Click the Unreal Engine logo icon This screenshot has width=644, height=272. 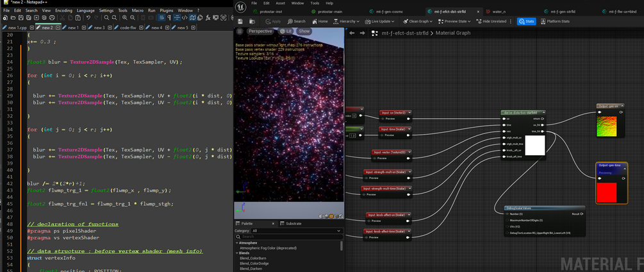(x=241, y=6)
